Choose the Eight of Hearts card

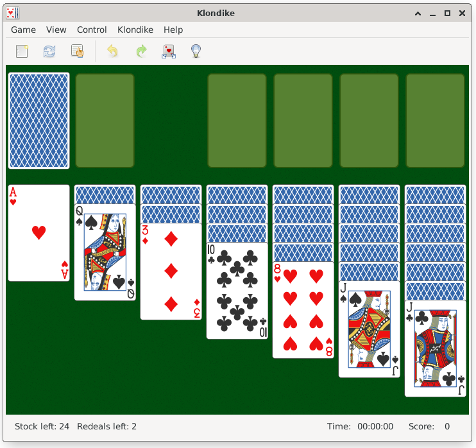click(x=303, y=310)
